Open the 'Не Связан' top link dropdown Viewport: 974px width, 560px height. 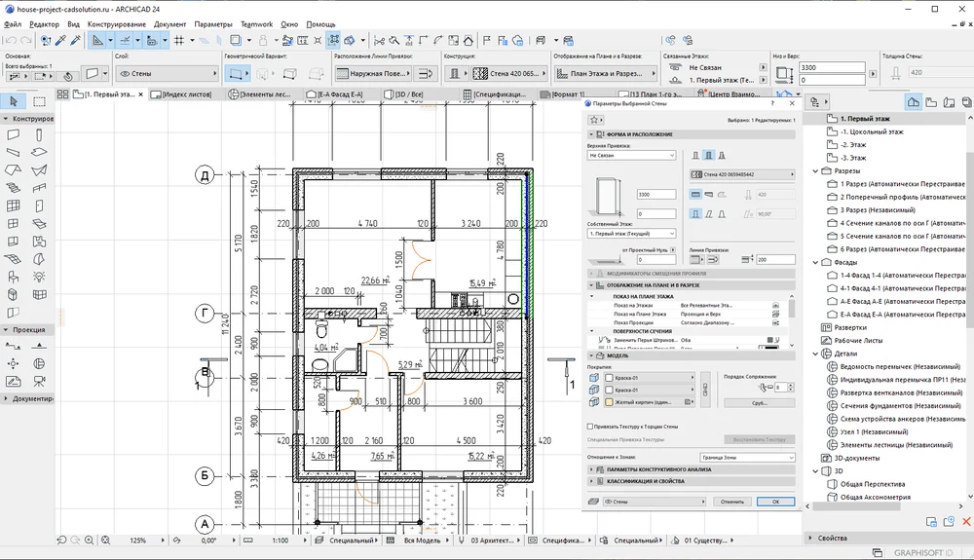coord(631,155)
